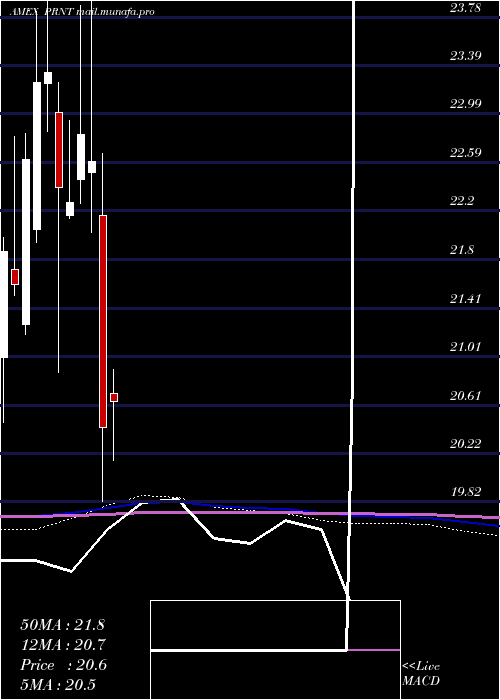Click the 21.01 price axis label
The height and width of the screenshot is (700, 500).
[466, 346]
